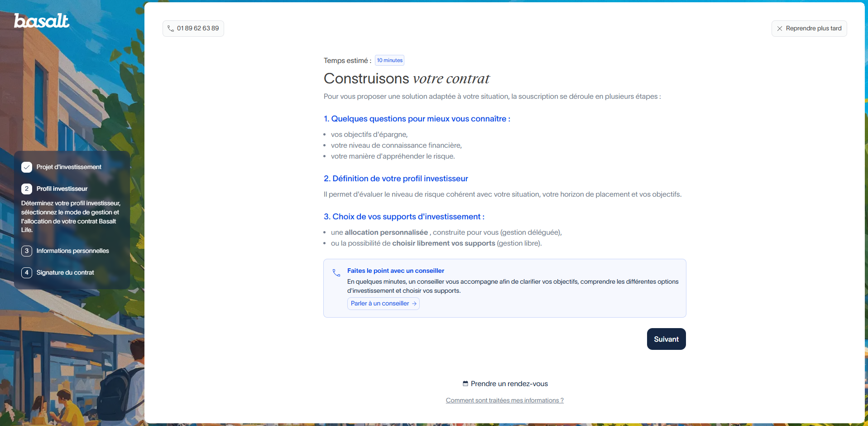
Task: Click Prendre un rendez-vous
Action: tap(505, 384)
